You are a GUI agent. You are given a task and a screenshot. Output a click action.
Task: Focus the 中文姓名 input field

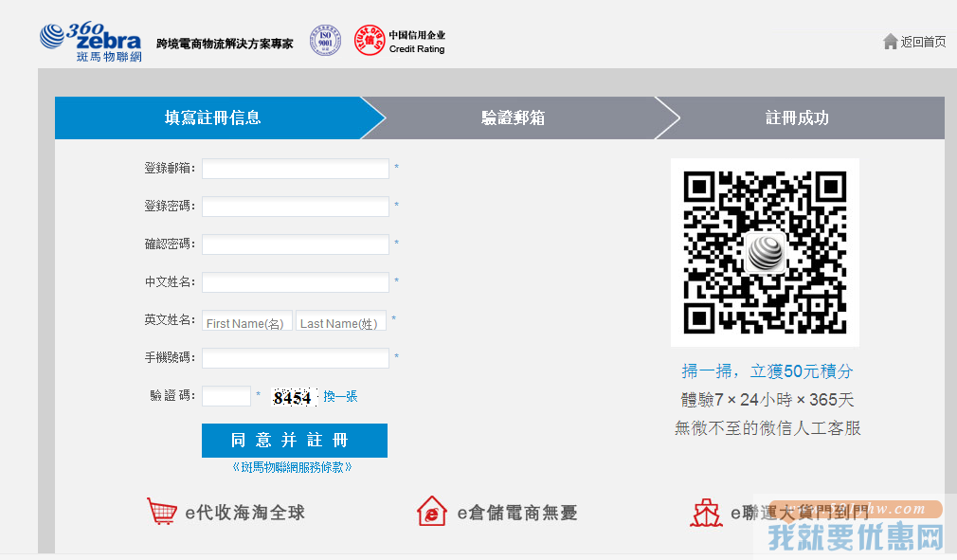coord(296,281)
